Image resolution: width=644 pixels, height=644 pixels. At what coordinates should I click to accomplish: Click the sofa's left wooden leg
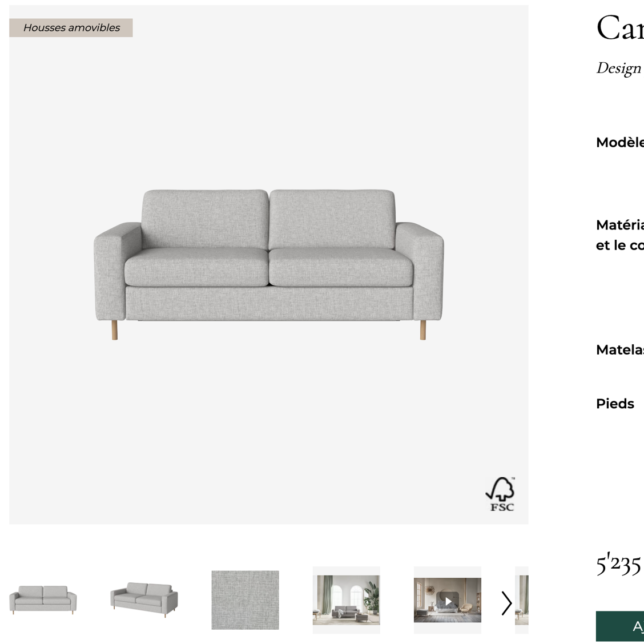click(115, 330)
